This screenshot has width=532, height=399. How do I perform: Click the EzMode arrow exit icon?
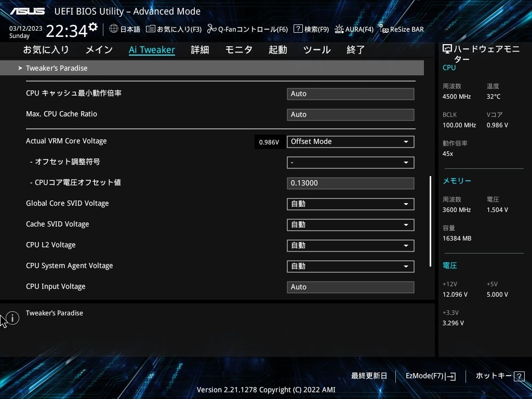tap(450, 376)
